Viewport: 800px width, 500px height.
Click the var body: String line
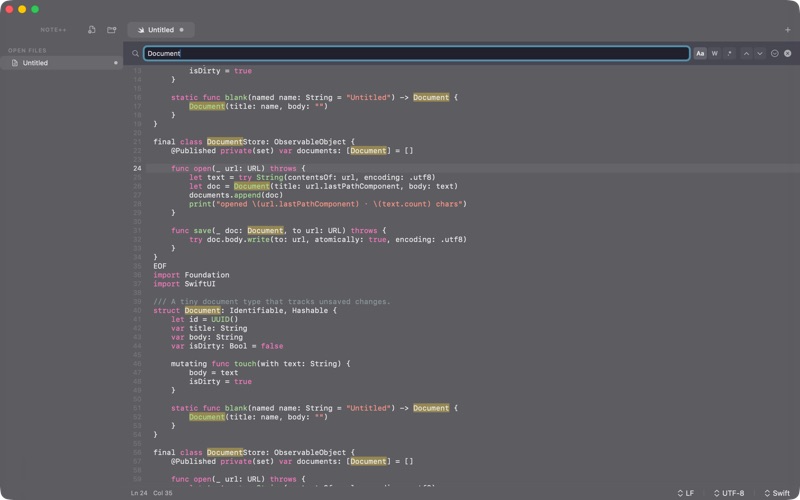pos(207,337)
